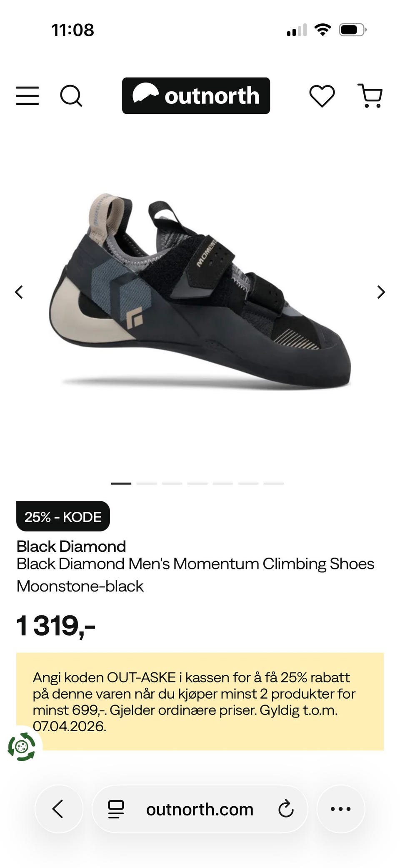This screenshot has width=400, height=868.
Task: Select the fourth carousel indicator dash
Action: (197, 483)
